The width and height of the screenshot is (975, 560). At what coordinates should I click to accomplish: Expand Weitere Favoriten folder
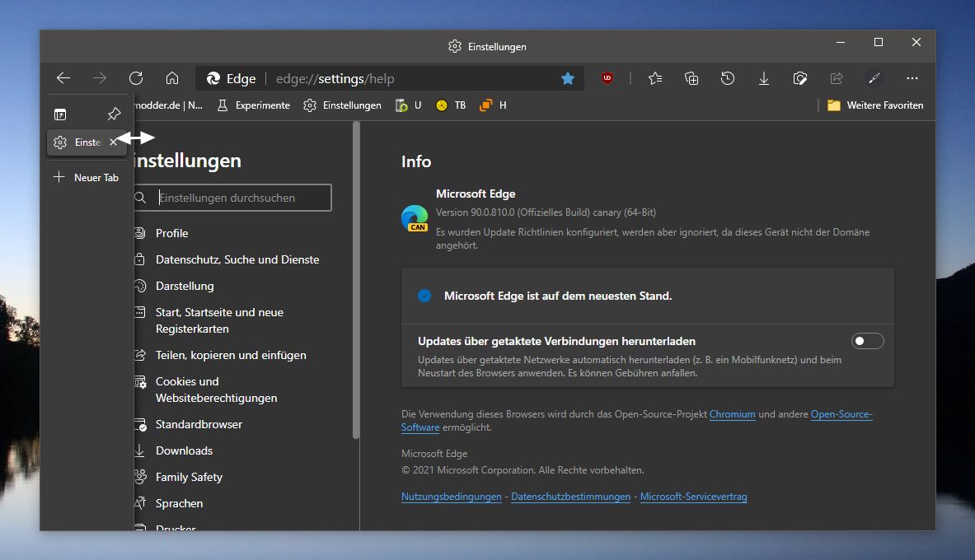coord(875,105)
